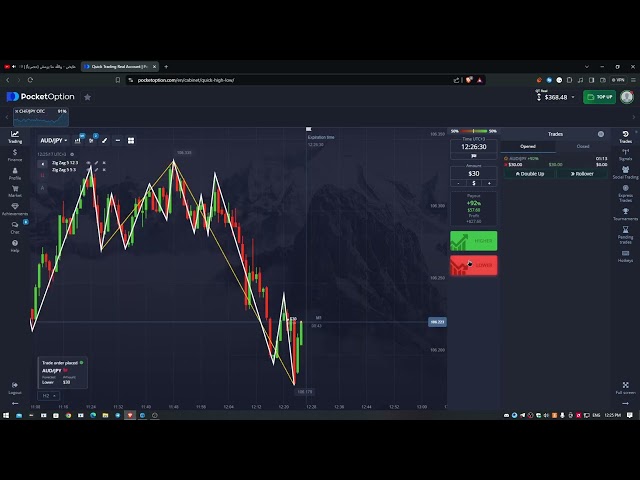
Task: Open the Hotkeys panel
Action: (625, 256)
